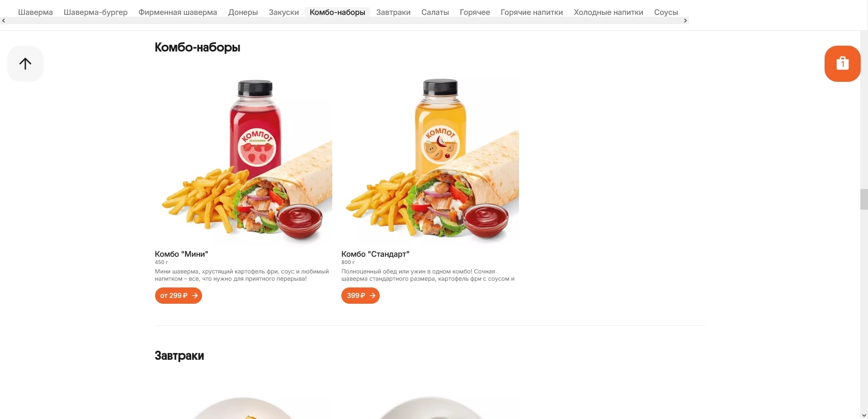Open the orange shopping cart icon
Image resolution: width=868 pixels, height=419 pixels.
click(x=842, y=64)
